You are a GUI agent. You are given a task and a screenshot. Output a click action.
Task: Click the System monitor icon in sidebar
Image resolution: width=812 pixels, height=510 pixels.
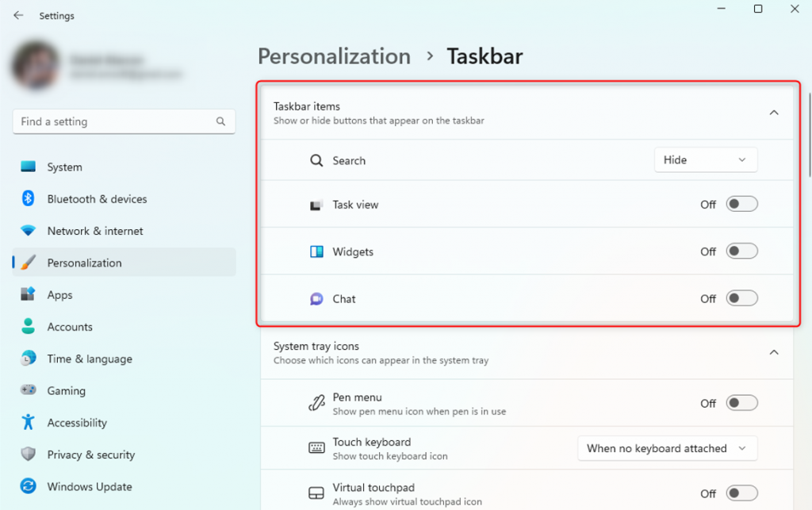pos(28,167)
